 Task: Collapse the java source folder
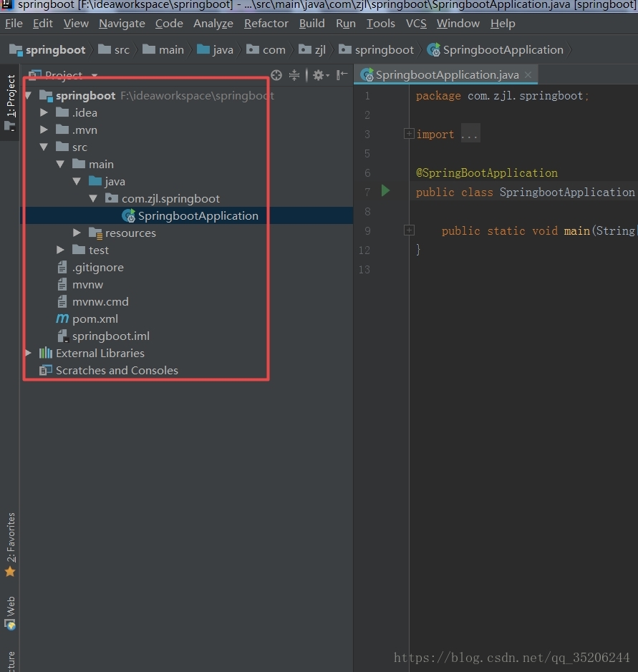(x=77, y=181)
